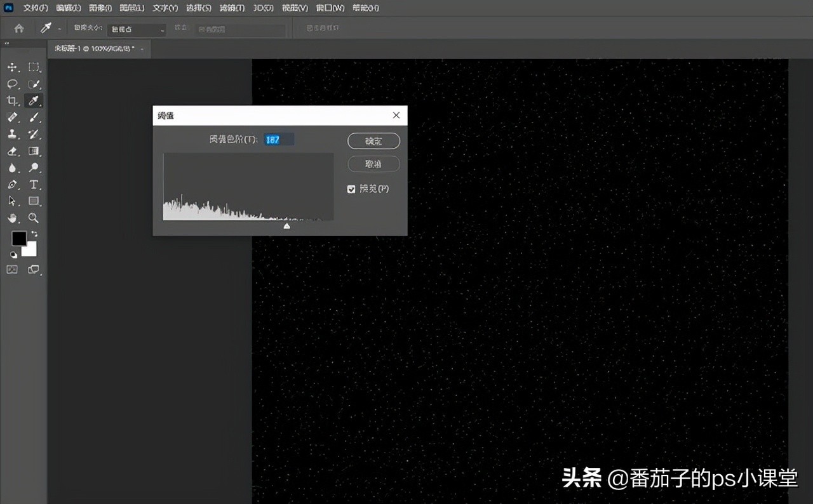Screen dimensions: 813x504
Task: Click the 确定 button to apply threshold
Action: 373,141
